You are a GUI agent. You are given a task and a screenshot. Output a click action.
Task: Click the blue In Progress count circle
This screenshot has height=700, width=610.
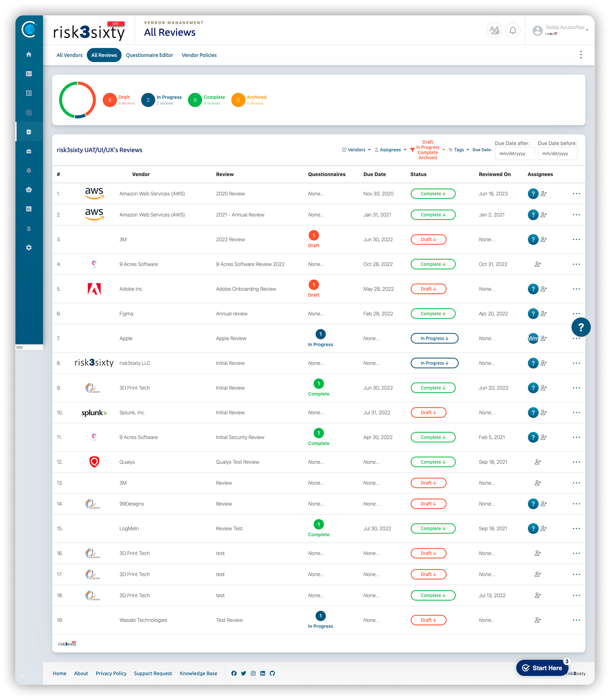[148, 100]
